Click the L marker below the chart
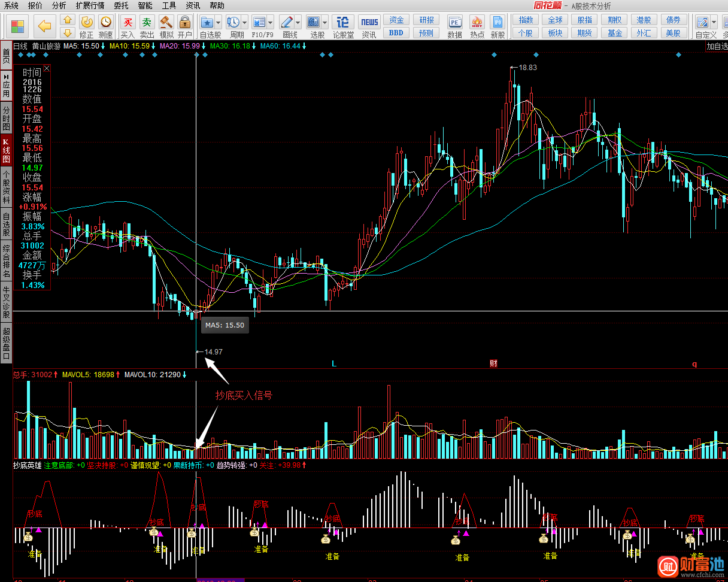 (334, 363)
